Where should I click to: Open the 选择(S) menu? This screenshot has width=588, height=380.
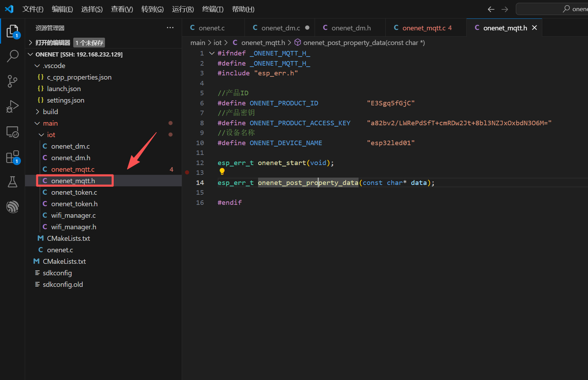(x=92, y=9)
